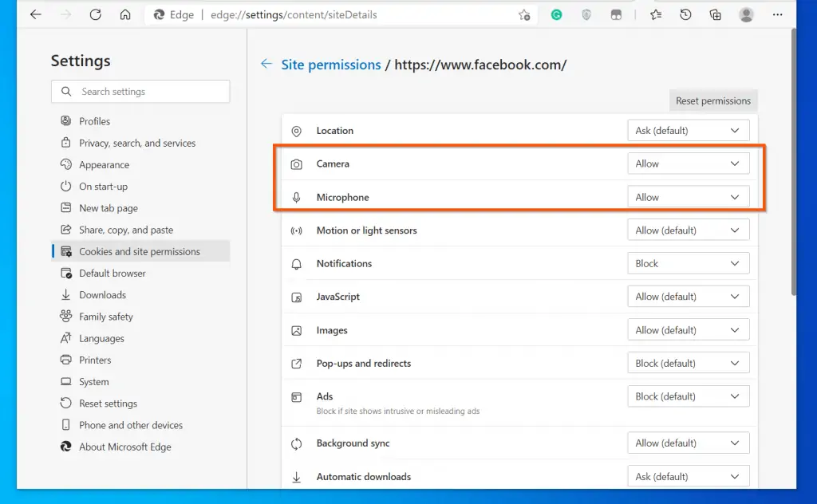
Task: Expand the Camera permission dropdown
Action: pyautogui.click(x=689, y=163)
